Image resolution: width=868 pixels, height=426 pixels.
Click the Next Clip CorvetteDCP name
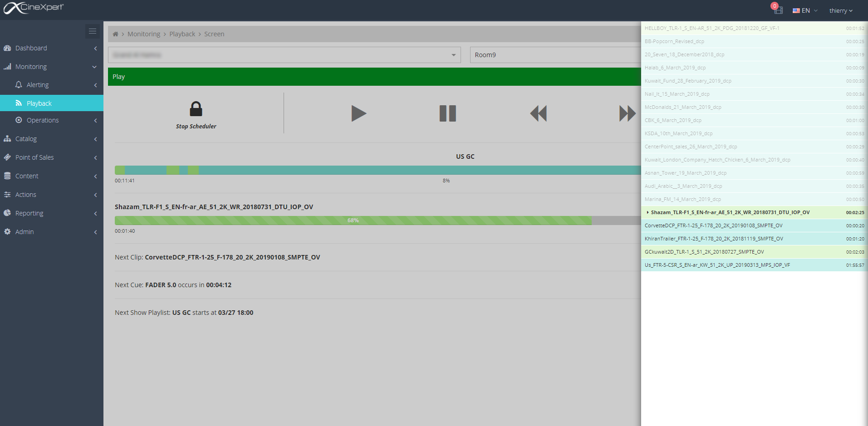coord(232,257)
